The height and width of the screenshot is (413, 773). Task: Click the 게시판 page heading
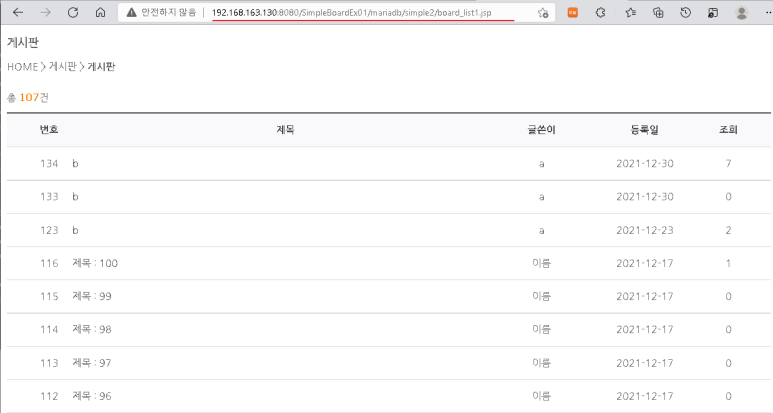coord(23,42)
